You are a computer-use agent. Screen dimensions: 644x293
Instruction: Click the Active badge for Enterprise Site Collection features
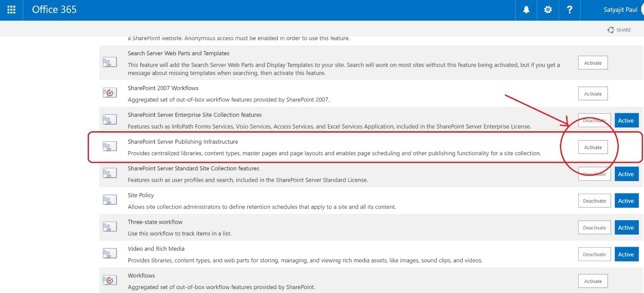pos(626,120)
